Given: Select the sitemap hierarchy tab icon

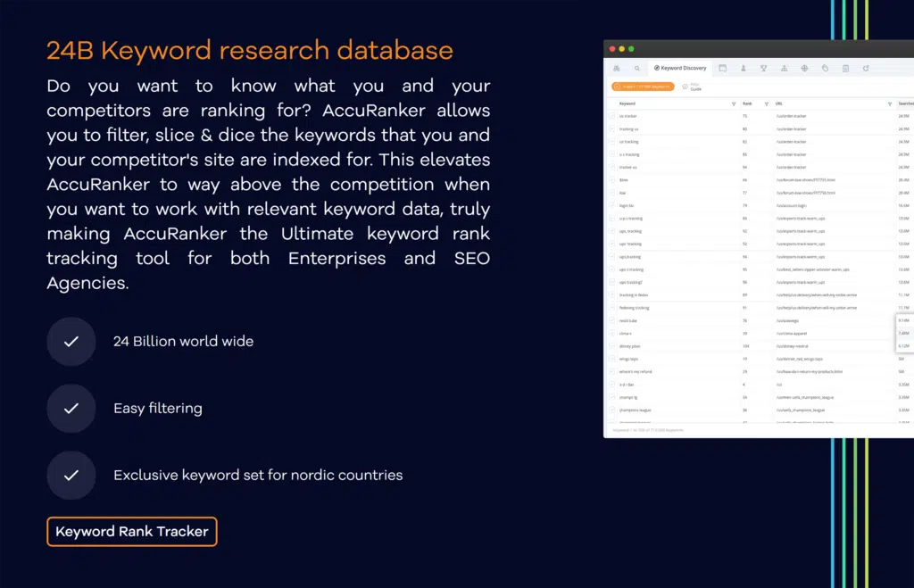Looking at the screenshot, I should [784, 68].
